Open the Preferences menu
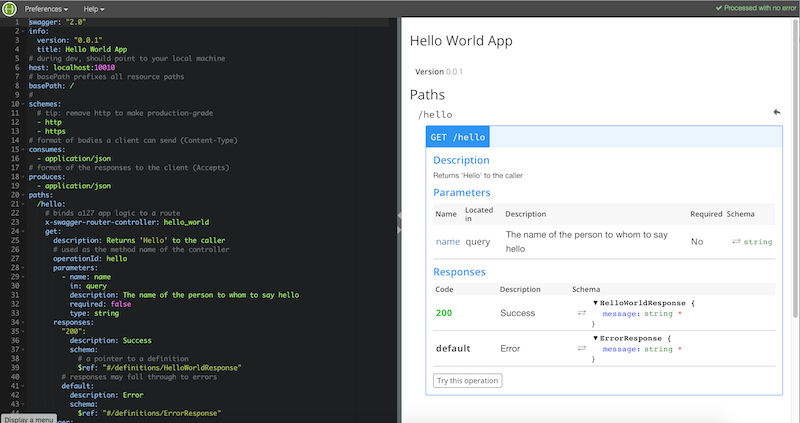Viewport: 800px width, 423px height. (x=46, y=9)
